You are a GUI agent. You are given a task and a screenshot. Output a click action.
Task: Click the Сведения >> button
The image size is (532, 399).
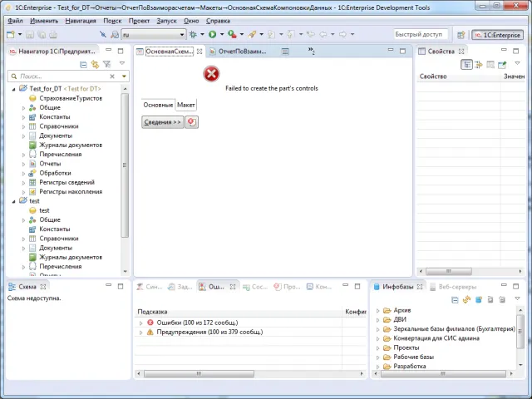(163, 122)
